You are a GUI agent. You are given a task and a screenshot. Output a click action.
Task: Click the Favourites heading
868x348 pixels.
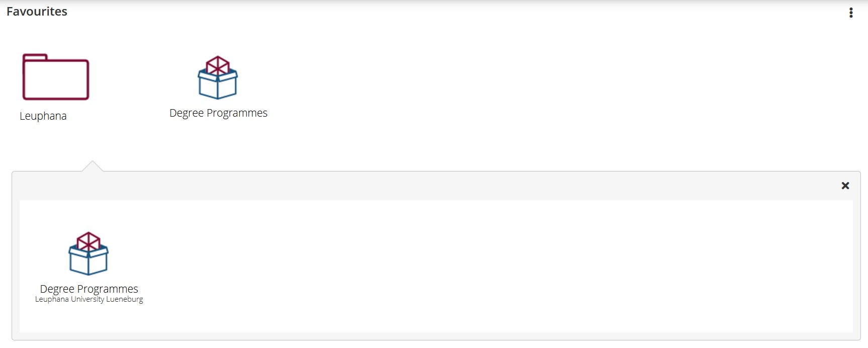coord(37,12)
